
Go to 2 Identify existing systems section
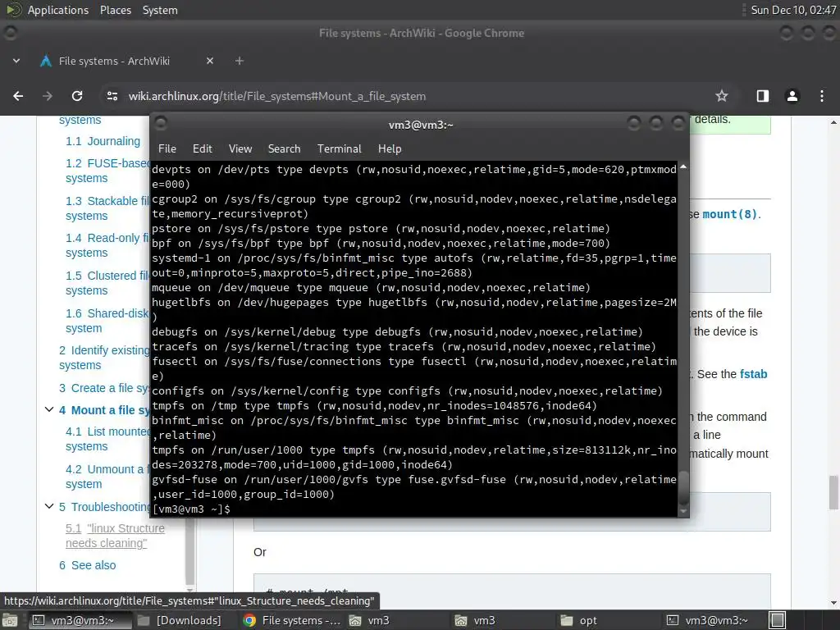(x=104, y=358)
